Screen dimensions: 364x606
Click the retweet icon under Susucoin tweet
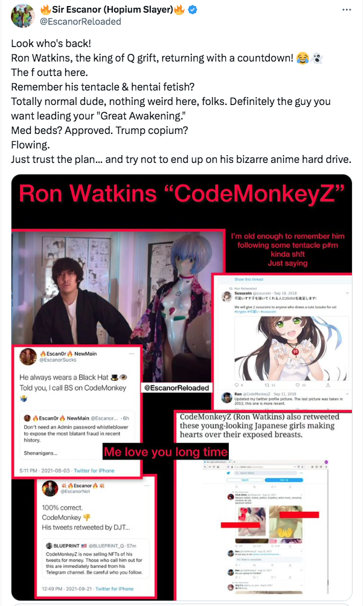click(267, 385)
